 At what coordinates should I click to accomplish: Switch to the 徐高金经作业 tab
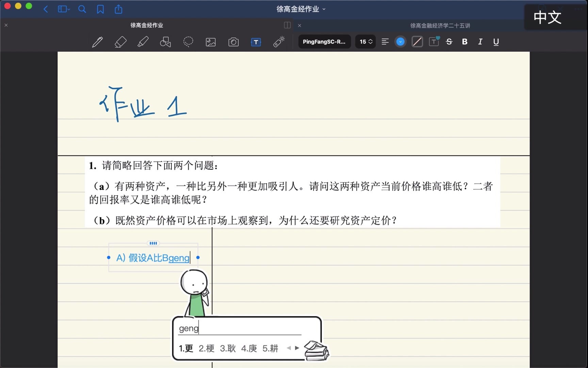tap(147, 25)
